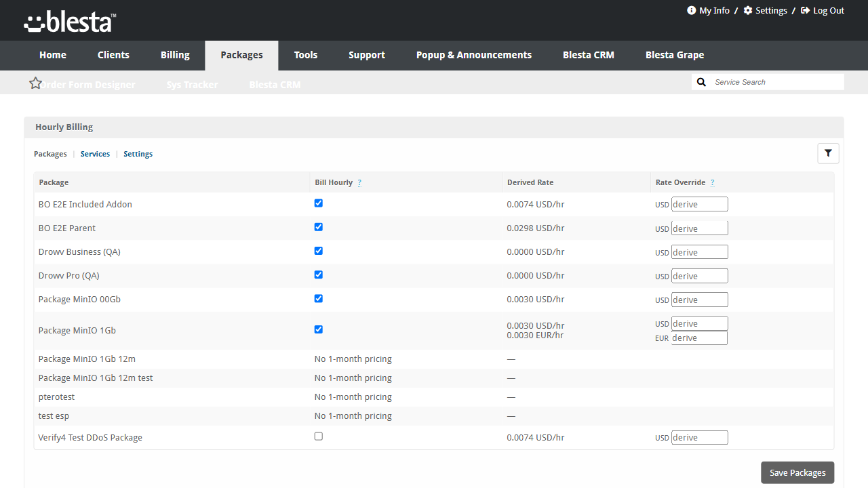Open Sys Tracker submenu item
This screenshot has width=868, height=488.
coord(193,85)
